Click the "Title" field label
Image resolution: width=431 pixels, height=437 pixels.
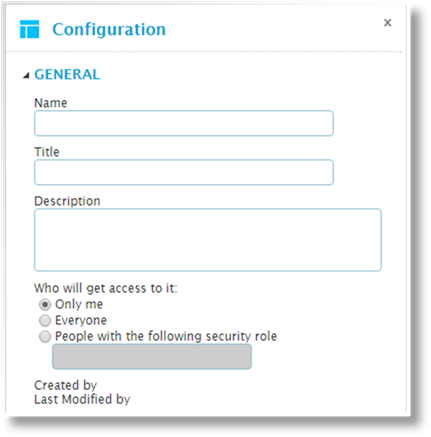coord(47,152)
